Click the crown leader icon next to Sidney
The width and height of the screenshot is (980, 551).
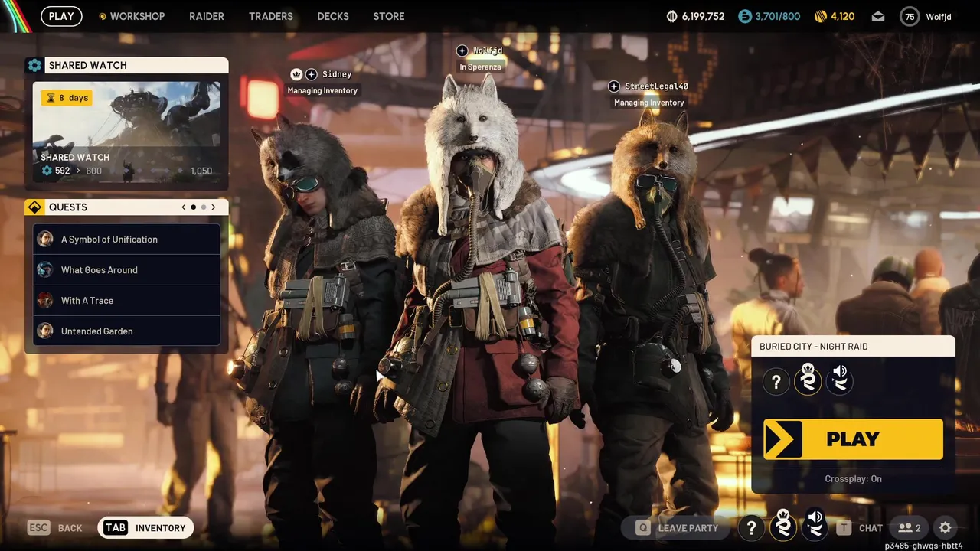tap(296, 74)
